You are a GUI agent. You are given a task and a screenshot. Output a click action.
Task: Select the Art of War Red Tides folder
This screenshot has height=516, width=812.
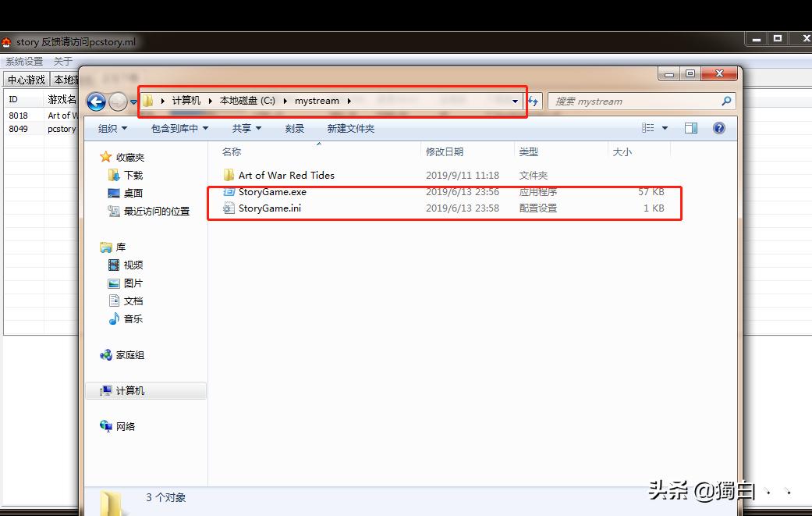286,175
